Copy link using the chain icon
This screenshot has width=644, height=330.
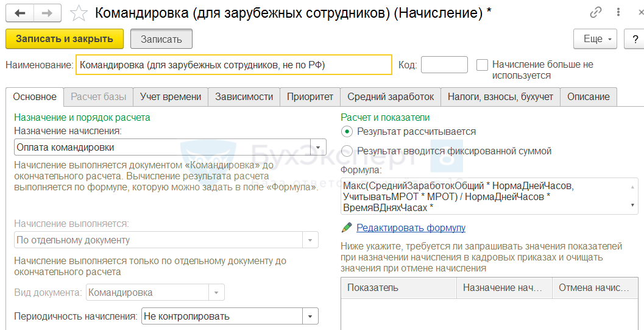pyautogui.click(x=596, y=13)
